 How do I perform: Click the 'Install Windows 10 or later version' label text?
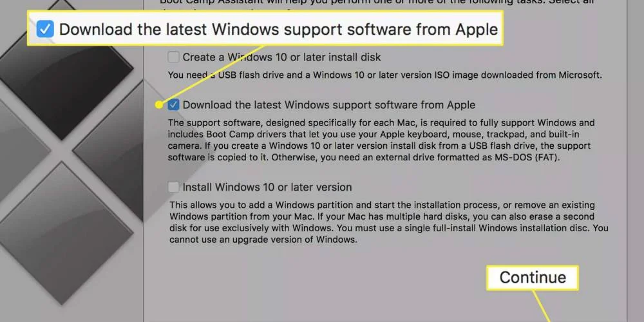[267, 187]
